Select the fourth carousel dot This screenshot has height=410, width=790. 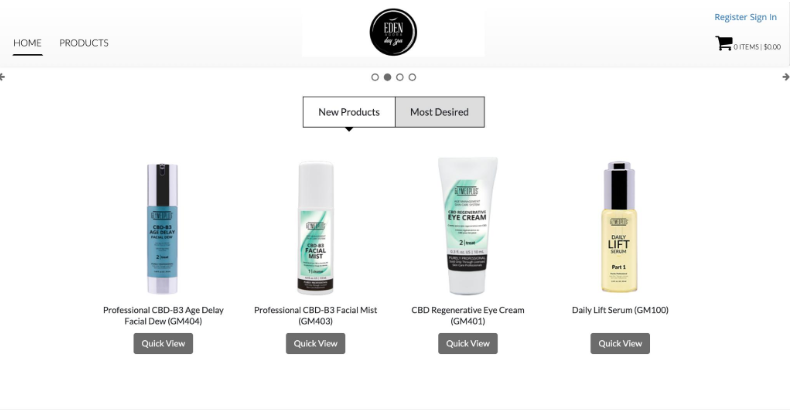(x=412, y=77)
